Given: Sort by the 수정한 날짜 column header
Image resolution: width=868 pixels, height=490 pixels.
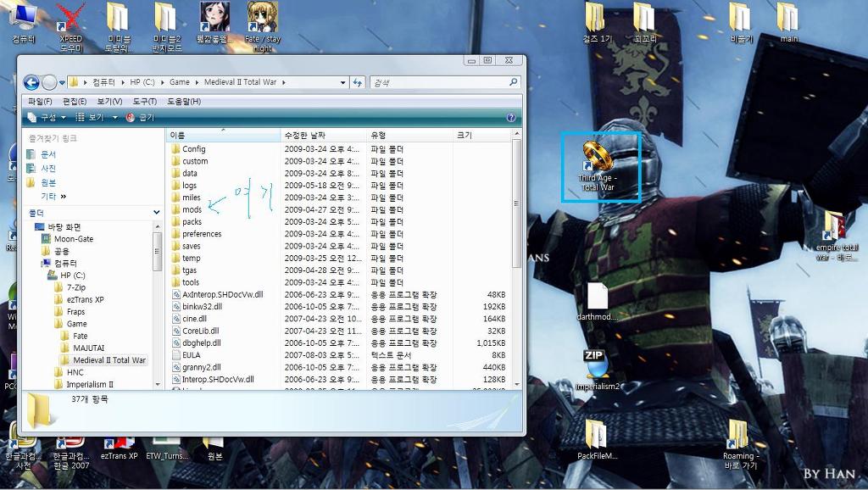Looking at the screenshot, I should pos(324,136).
